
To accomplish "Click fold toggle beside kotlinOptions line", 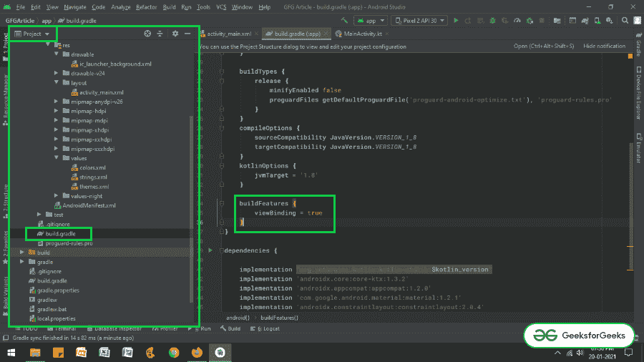I will click(222, 166).
